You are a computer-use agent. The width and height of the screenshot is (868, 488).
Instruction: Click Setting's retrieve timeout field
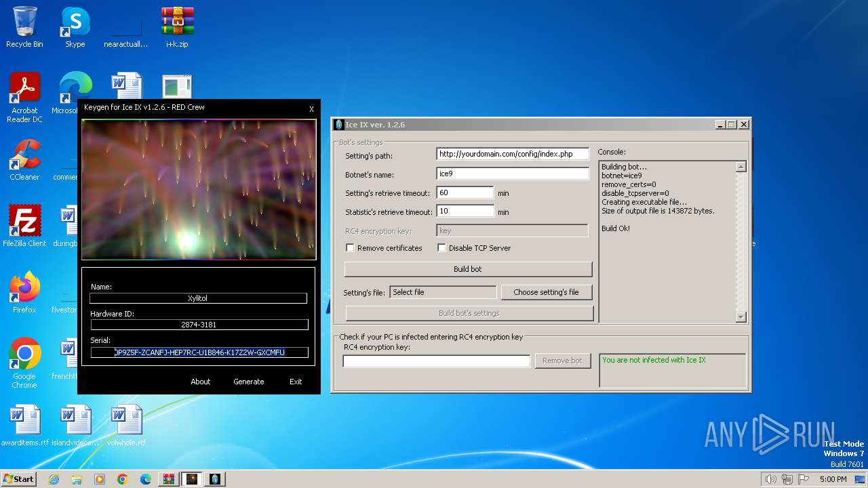pos(465,192)
